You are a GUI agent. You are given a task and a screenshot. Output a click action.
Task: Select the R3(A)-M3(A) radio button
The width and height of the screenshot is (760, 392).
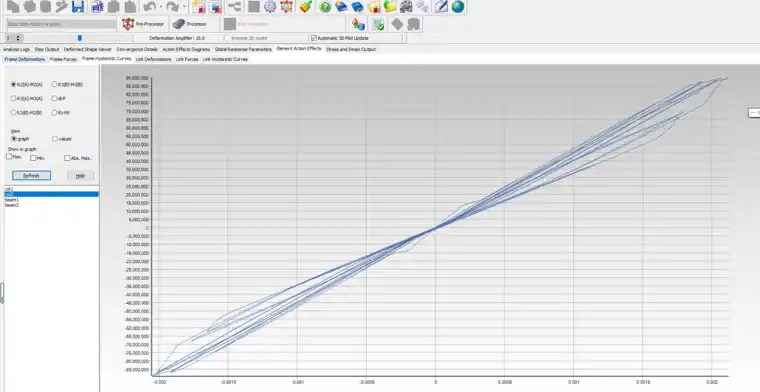[14, 98]
